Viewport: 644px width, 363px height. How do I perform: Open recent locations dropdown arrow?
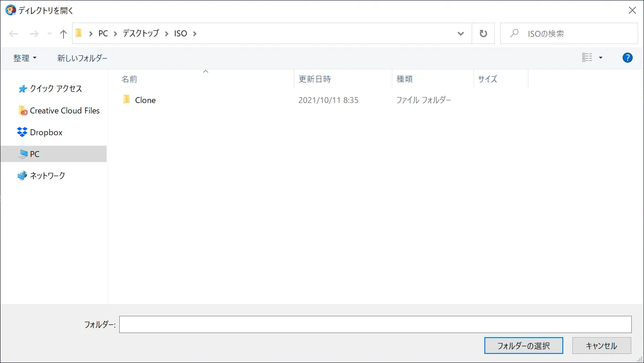point(50,34)
